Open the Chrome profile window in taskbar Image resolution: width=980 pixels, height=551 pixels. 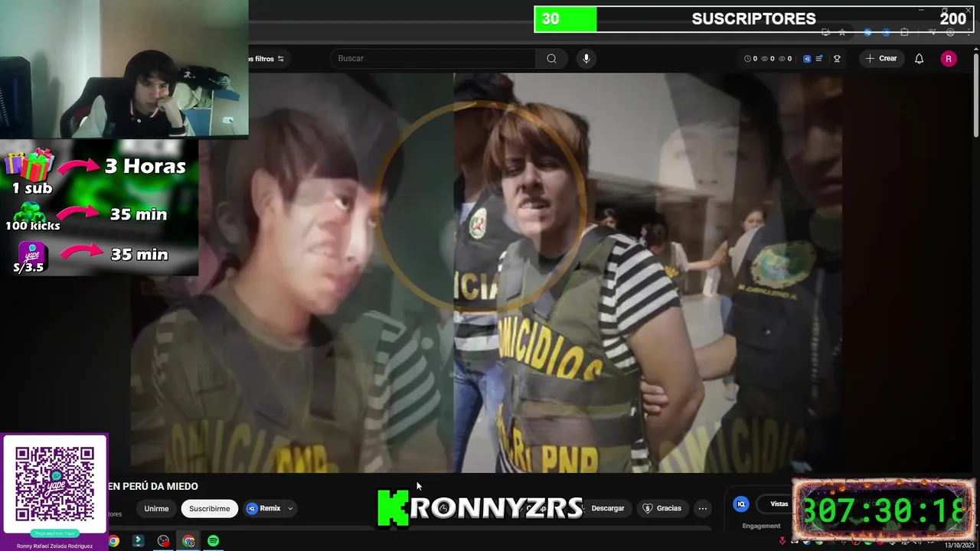click(188, 541)
